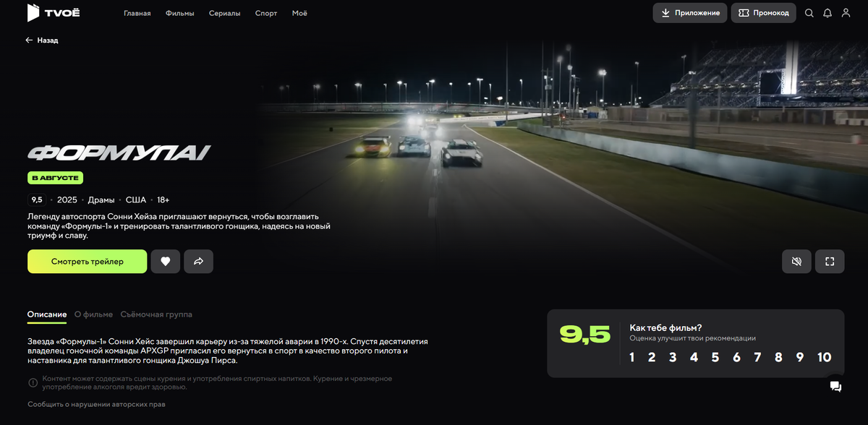Click the США country label
Image resolution: width=868 pixels, height=425 pixels.
[136, 199]
